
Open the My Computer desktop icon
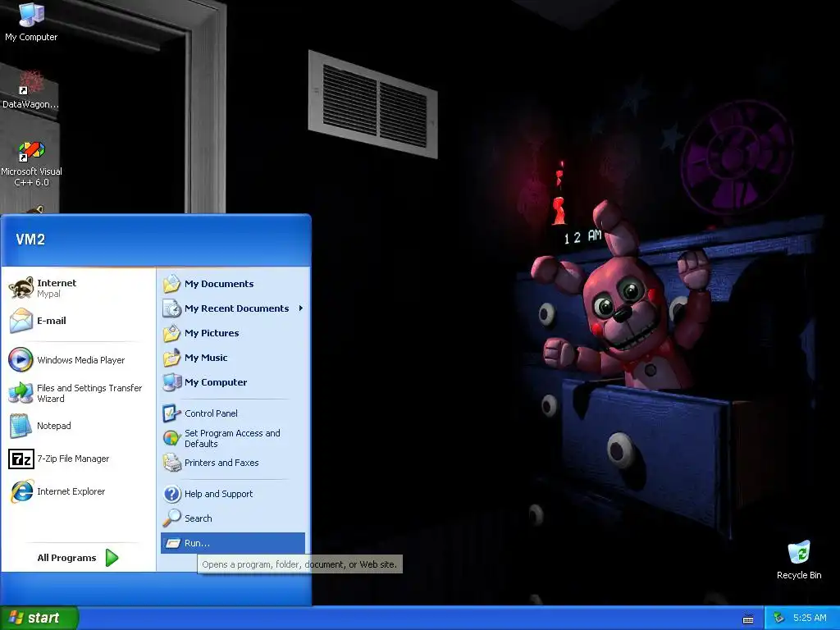pos(31,21)
